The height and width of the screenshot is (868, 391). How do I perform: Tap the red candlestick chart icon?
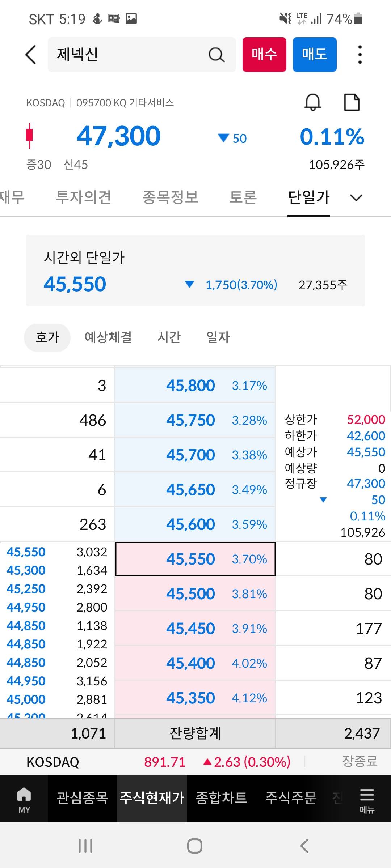[x=30, y=136]
